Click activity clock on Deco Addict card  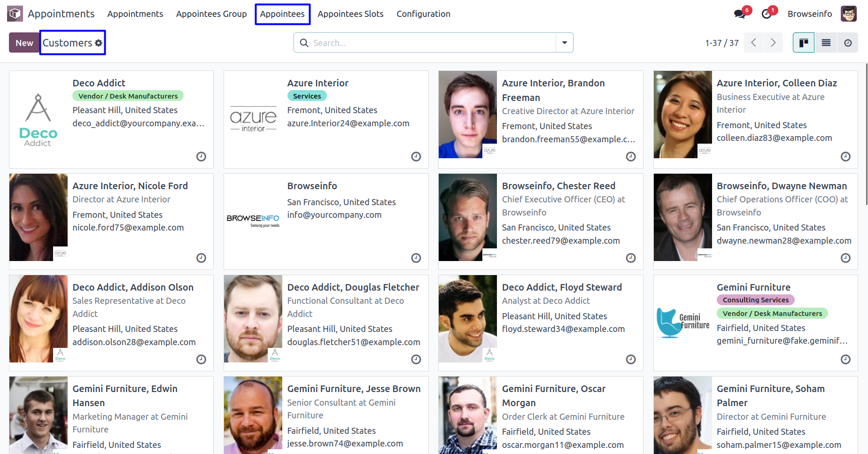pyautogui.click(x=201, y=156)
